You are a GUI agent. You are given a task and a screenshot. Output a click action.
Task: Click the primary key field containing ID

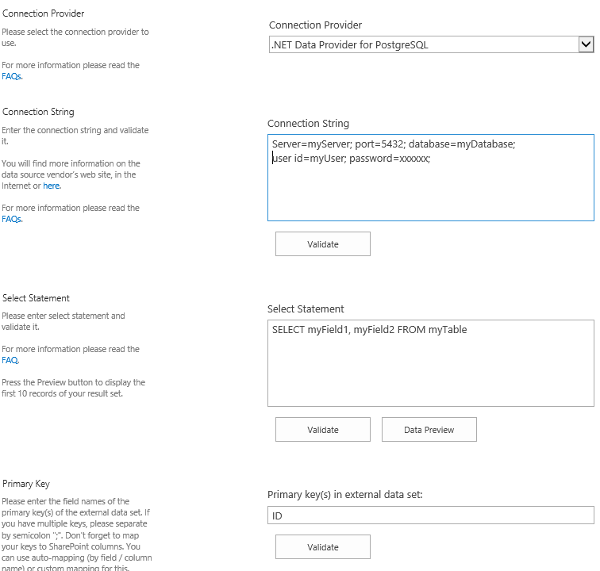tap(430, 515)
